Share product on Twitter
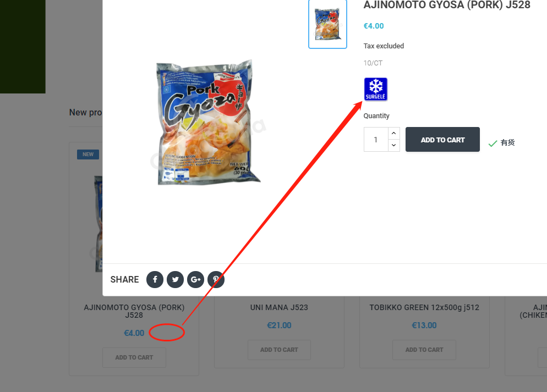 [x=175, y=279]
